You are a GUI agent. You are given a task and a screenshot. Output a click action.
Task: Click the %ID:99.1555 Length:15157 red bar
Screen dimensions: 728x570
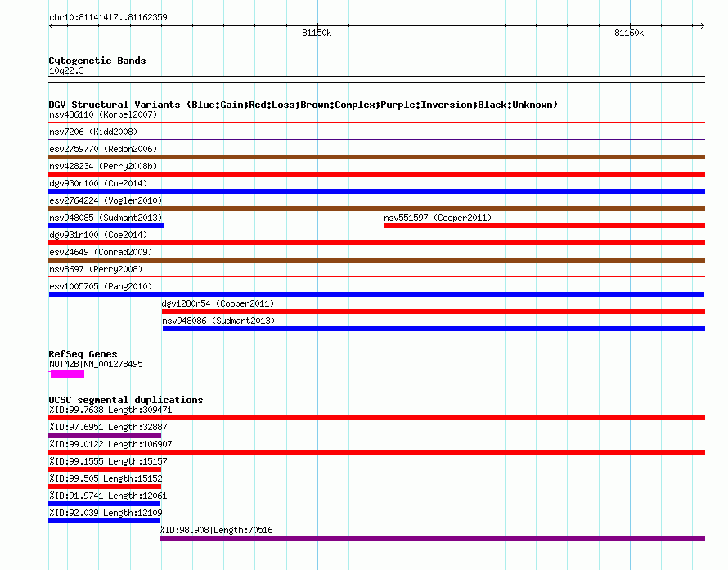click(x=105, y=469)
